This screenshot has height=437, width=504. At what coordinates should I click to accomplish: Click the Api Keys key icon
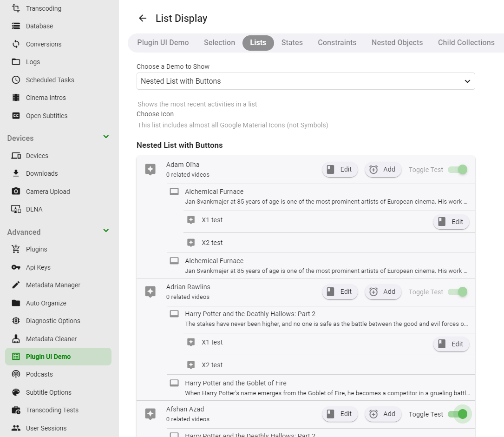16,267
